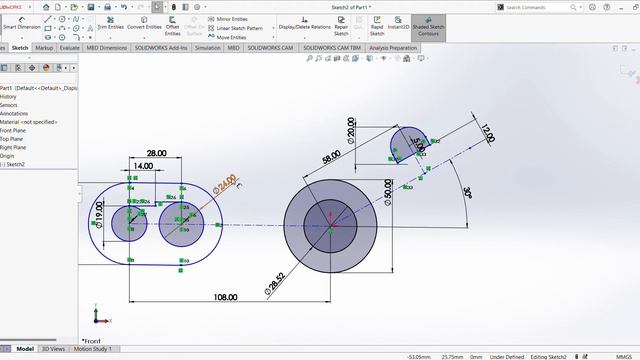Click Linear Sketch Pattern
This screenshot has height=360, width=640.
pyautogui.click(x=235, y=28)
